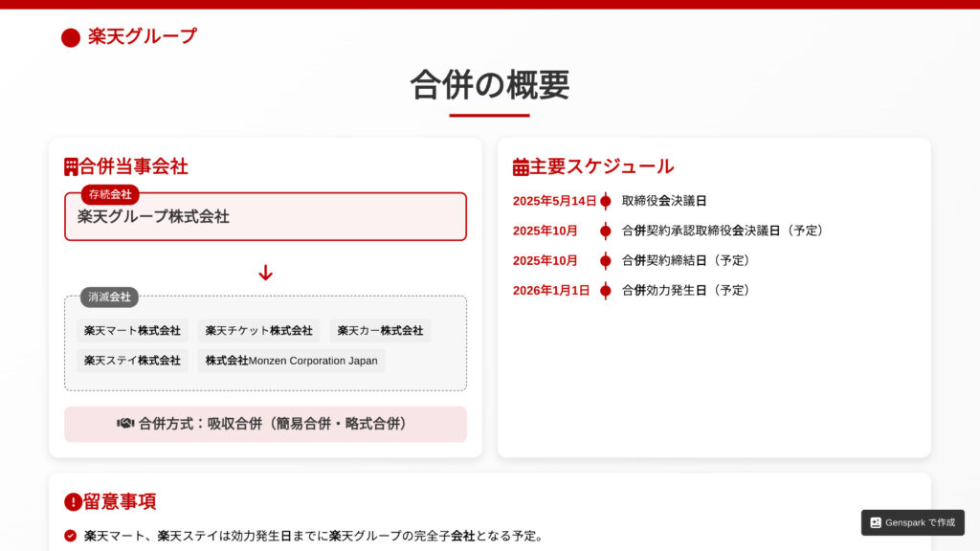Click the timeline dot for 合併契約承認取締役会決議日

(605, 231)
